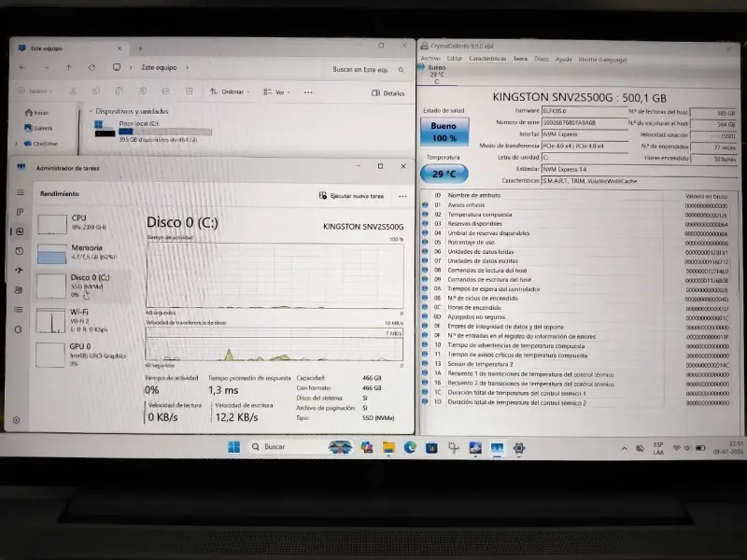Click the Paste icon in Explorer toolbar

click(x=120, y=91)
